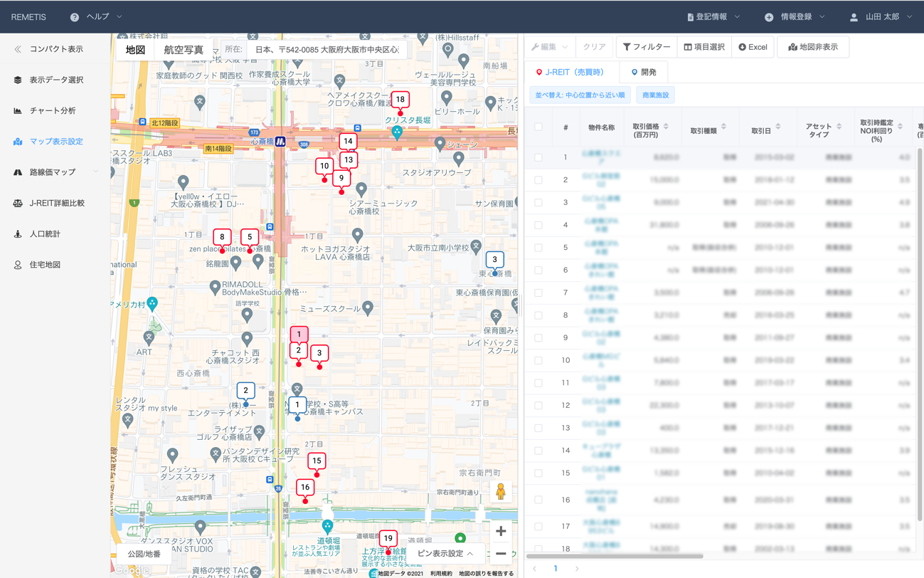Toggle the header select-all checkbox
Screen dimensions: 924x578
(x=538, y=127)
